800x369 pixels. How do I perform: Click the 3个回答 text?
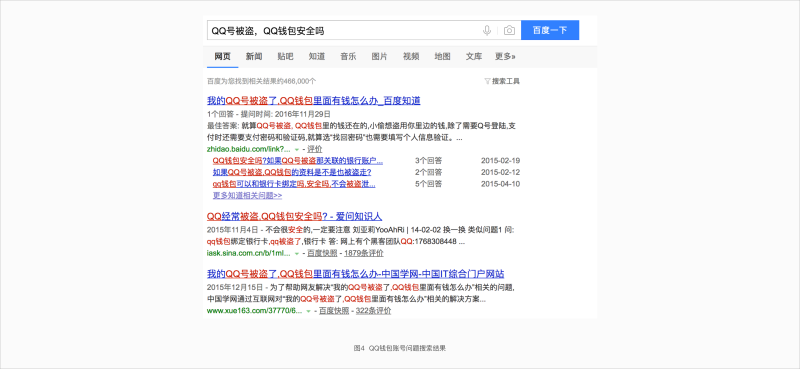pos(429,161)
